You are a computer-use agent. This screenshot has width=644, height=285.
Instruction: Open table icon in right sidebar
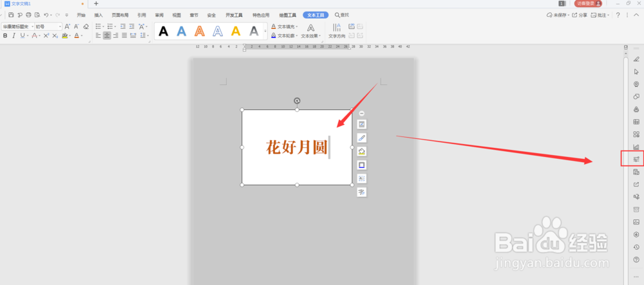pyautogui.click(x=636, y=122)
